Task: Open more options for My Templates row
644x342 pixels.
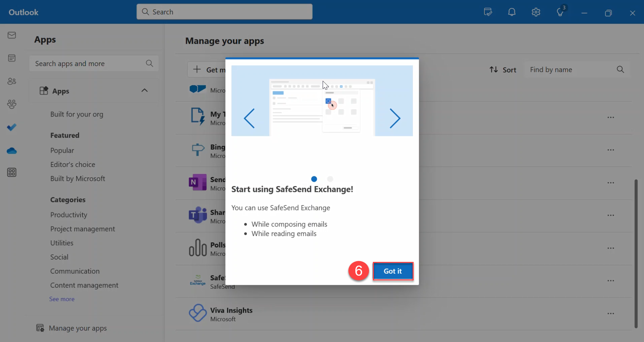Action: 611,117
